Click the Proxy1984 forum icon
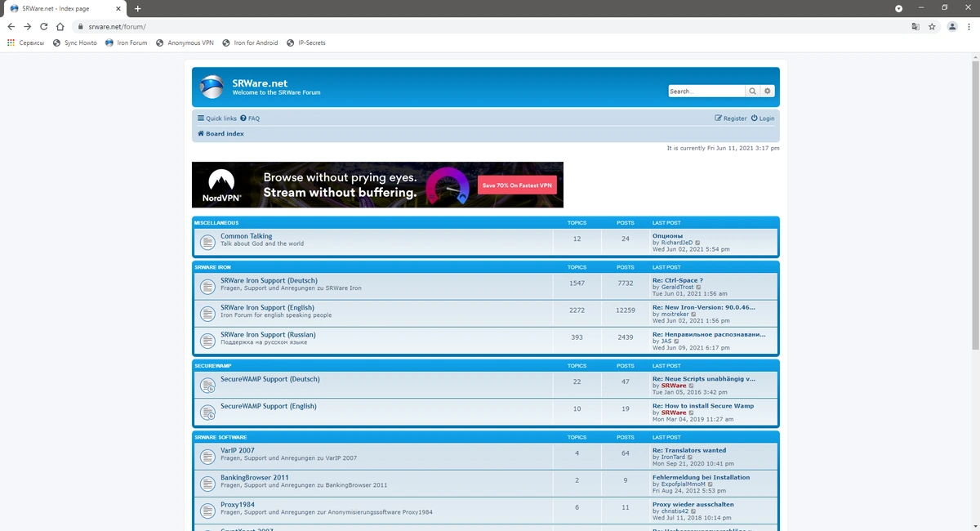This screenshot has height=531, width=980. coord(207,511)
